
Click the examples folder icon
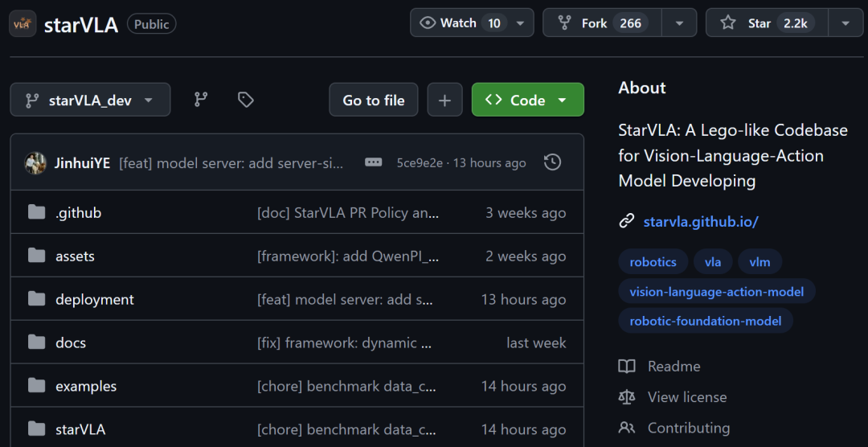click(36, 385)
